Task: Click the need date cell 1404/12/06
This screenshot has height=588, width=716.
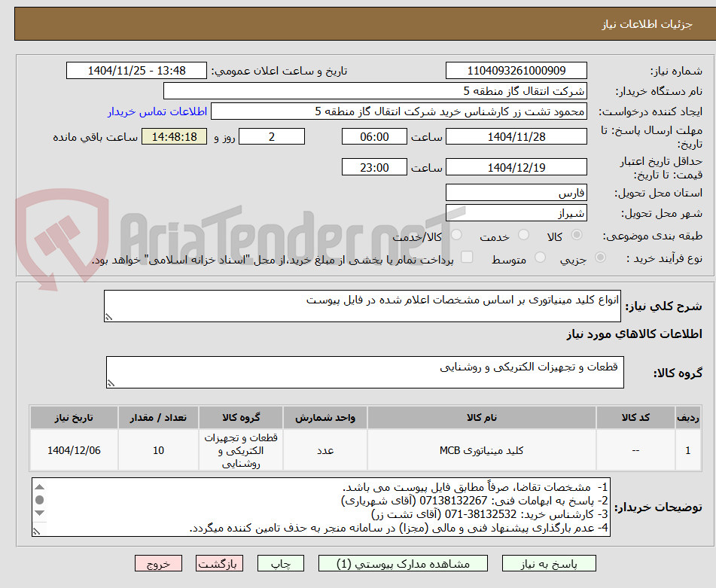Action: 74,450
